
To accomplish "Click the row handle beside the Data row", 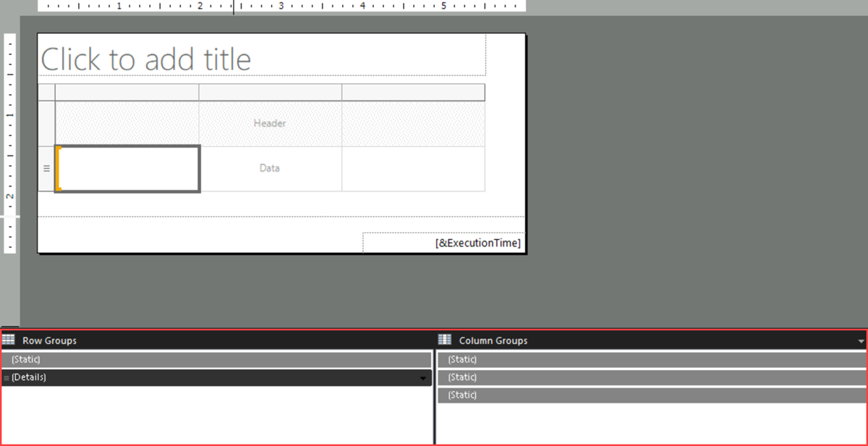I will (x=47, y=167).
